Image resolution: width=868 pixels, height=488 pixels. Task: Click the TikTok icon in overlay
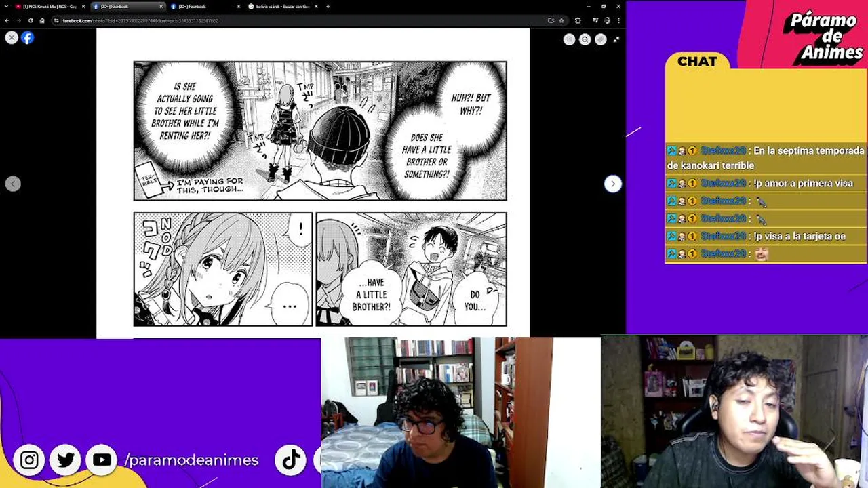292,460
